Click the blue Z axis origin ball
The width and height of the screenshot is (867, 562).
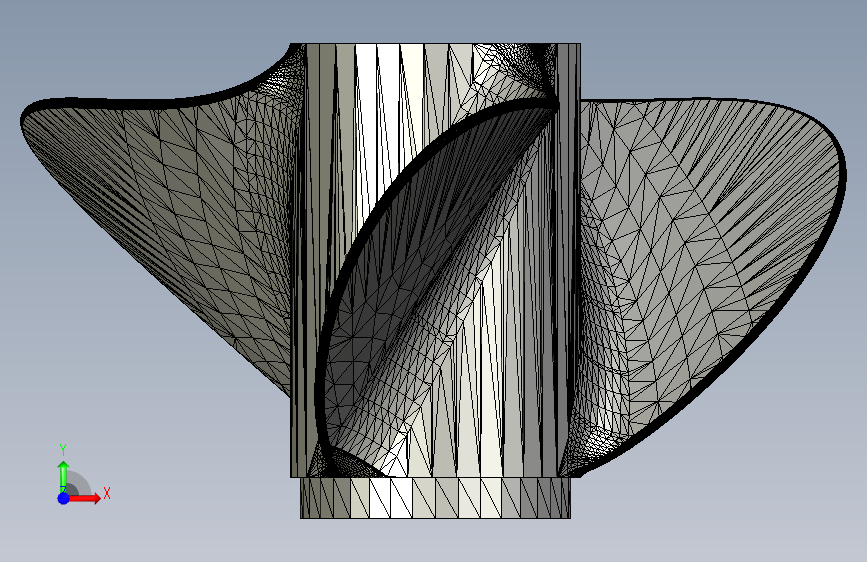pos(64,498)
